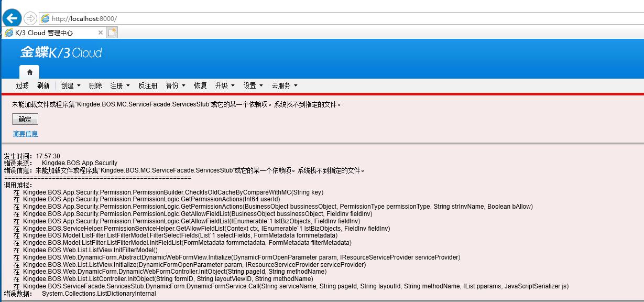
Task: Close the K/3 Cloud 管理中心 tab
Action: coord(101,33)
